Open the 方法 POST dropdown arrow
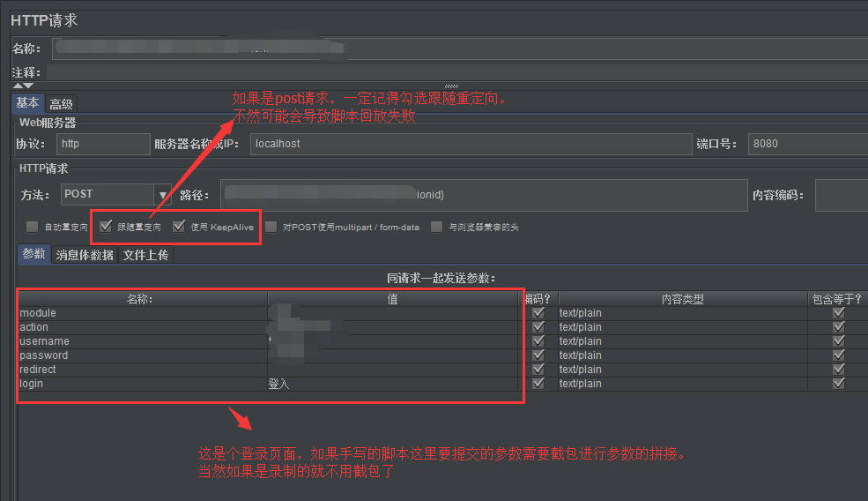868x501 pixels. click(163, 195)
